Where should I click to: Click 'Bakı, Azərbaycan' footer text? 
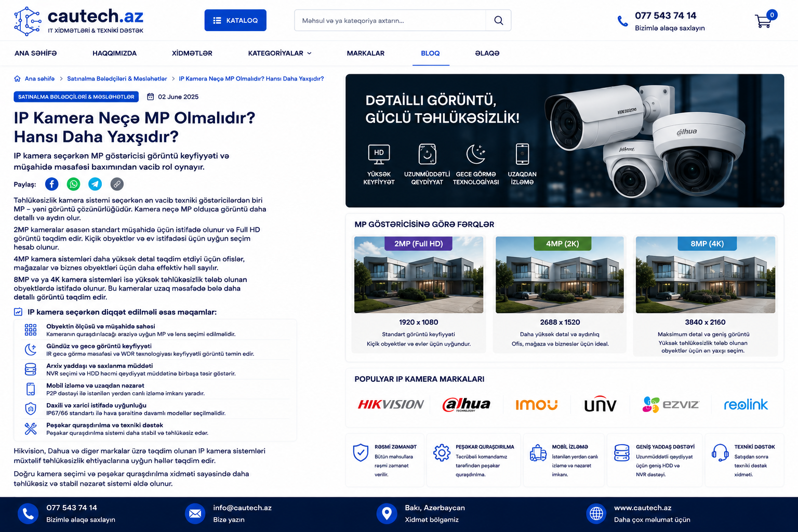(435, 508)
